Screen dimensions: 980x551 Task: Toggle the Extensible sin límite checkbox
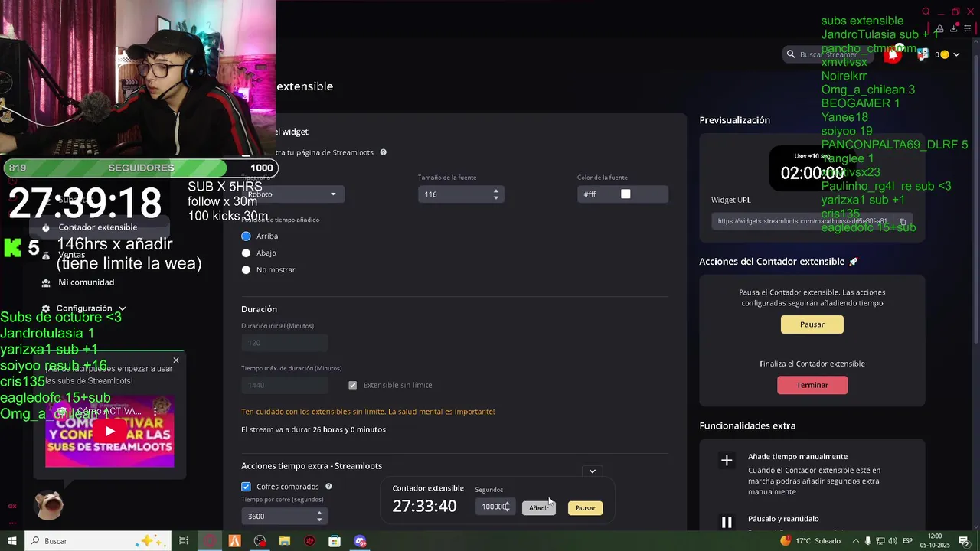[352, 385]
